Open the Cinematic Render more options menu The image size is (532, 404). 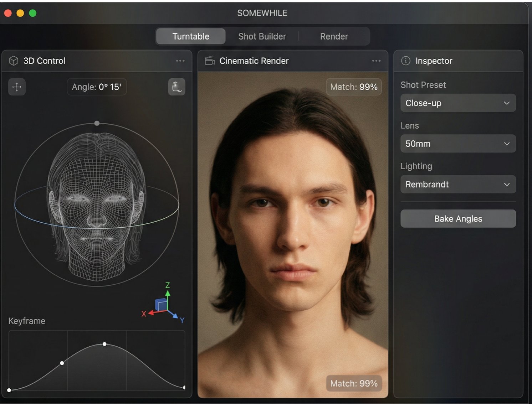click(376, 61)
